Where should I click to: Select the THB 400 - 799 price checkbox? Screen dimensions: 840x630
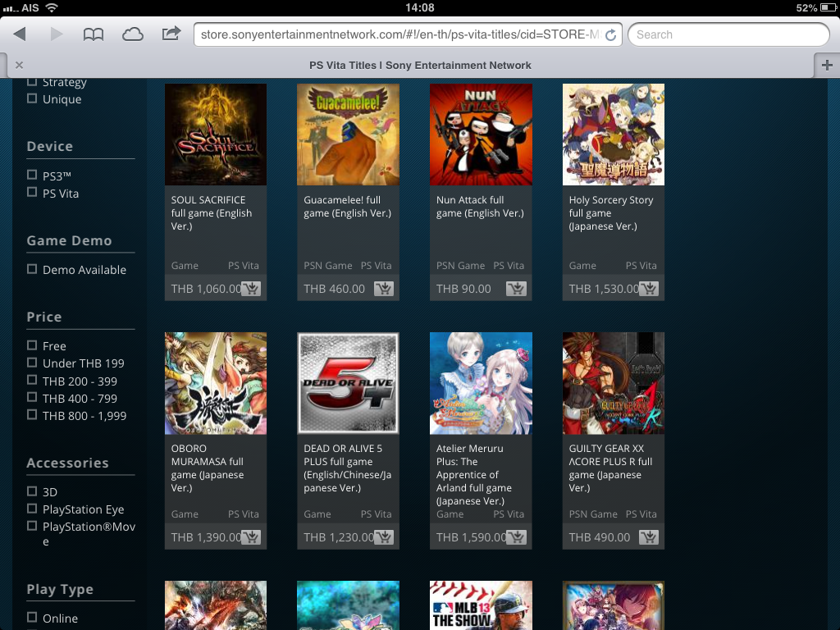click(32, 398)
